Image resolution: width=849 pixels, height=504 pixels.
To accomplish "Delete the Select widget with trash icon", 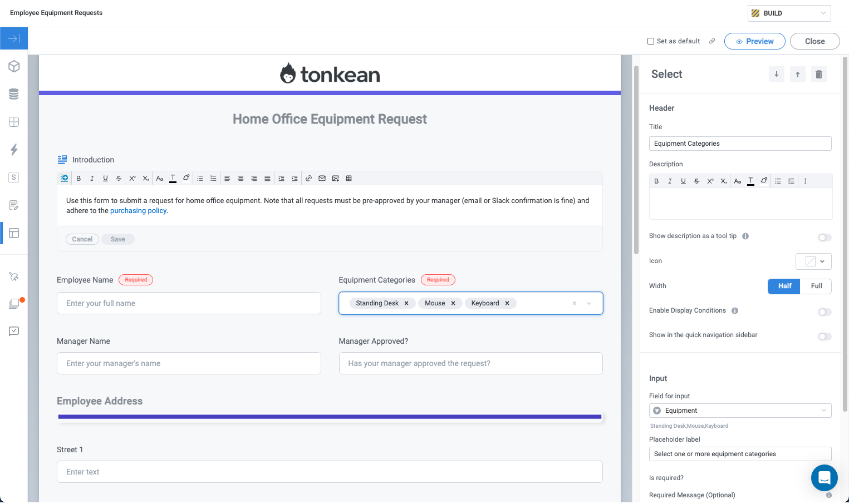I will click(819, 74).
